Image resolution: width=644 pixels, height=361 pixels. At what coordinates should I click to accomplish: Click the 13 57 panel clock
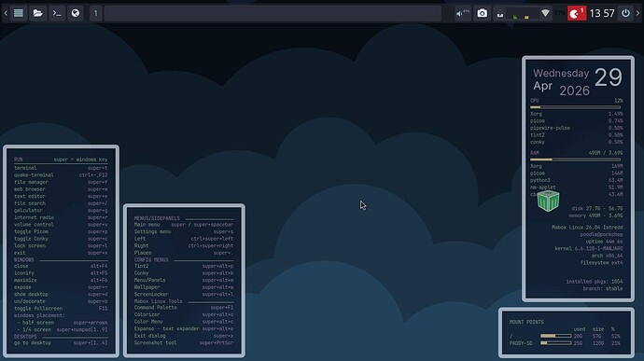tap(602, 13)
